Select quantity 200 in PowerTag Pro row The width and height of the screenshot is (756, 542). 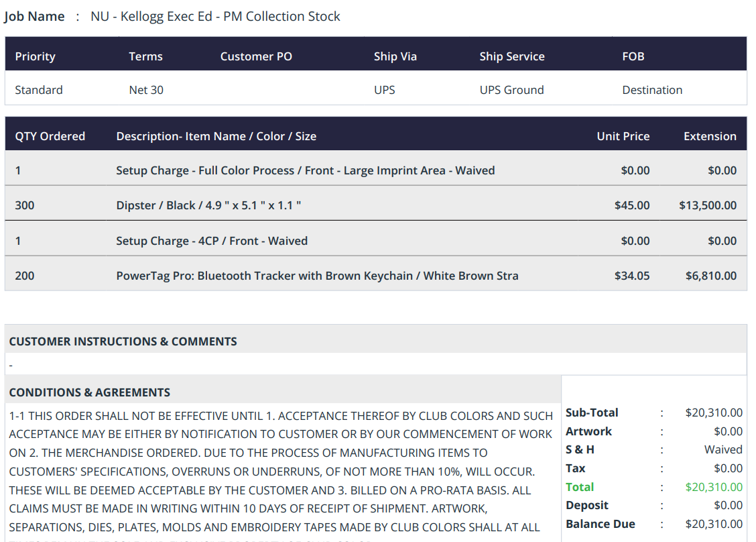click(x=25, y=276)
